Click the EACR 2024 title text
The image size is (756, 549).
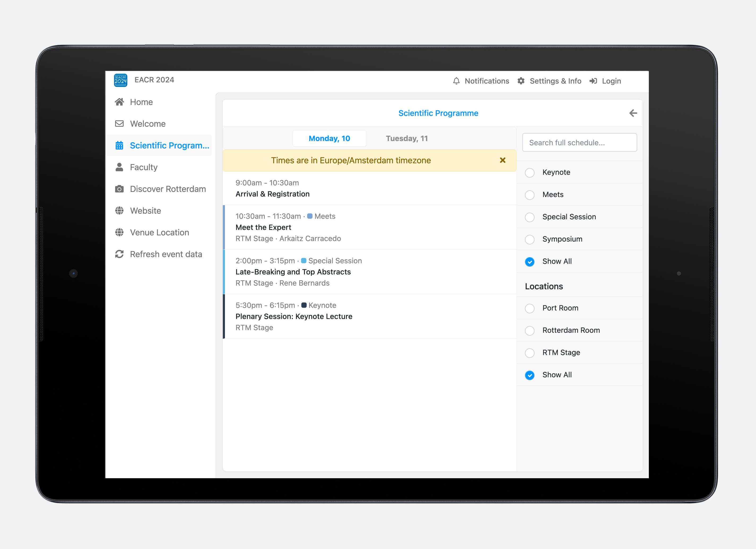(x=154, y=80)
